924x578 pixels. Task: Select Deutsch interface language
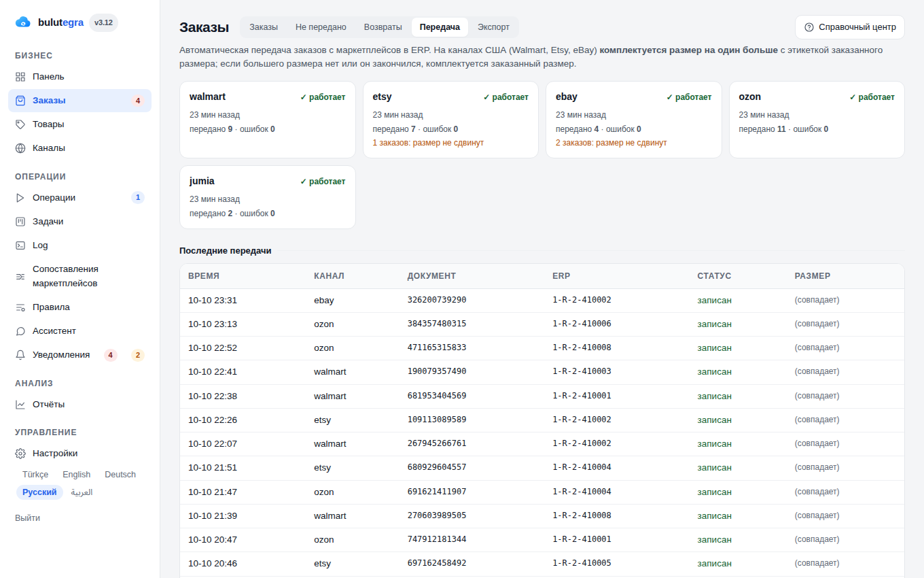coord(120,475)
